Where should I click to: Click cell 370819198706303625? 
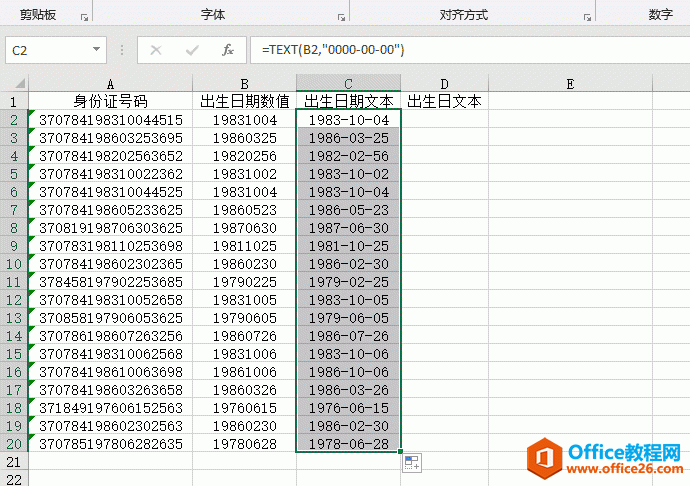tap(110, 228)
